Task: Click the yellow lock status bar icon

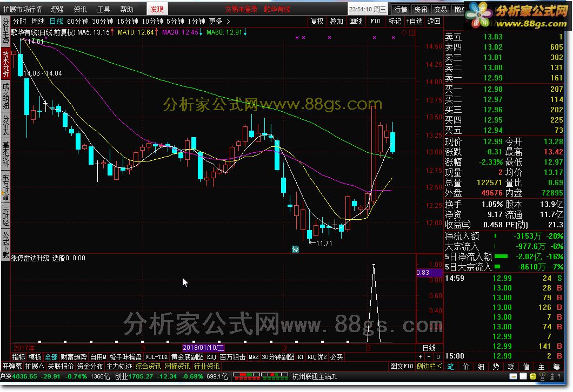Action: 533,376
